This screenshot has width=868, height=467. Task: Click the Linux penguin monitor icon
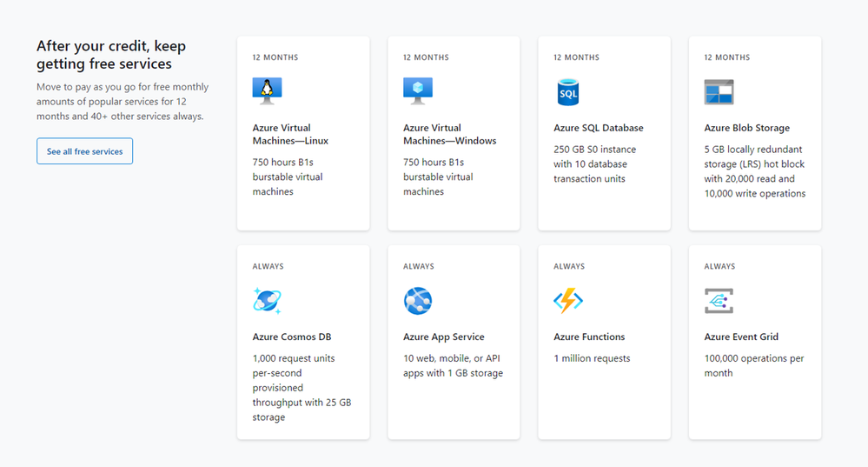267,91
